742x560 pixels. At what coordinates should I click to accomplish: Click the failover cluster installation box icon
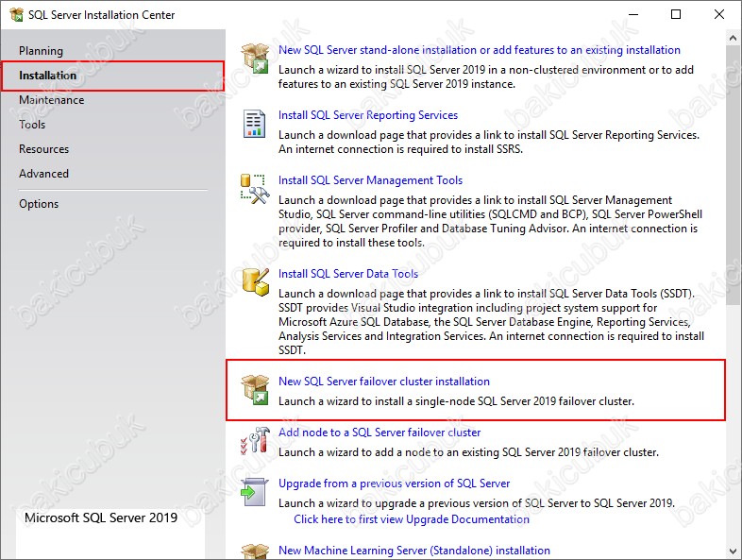(x=255, y=390)
